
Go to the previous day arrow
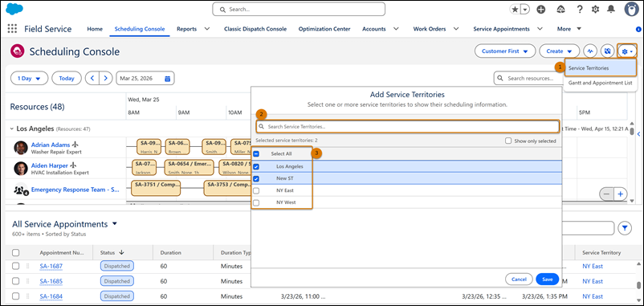click(92, 79)
